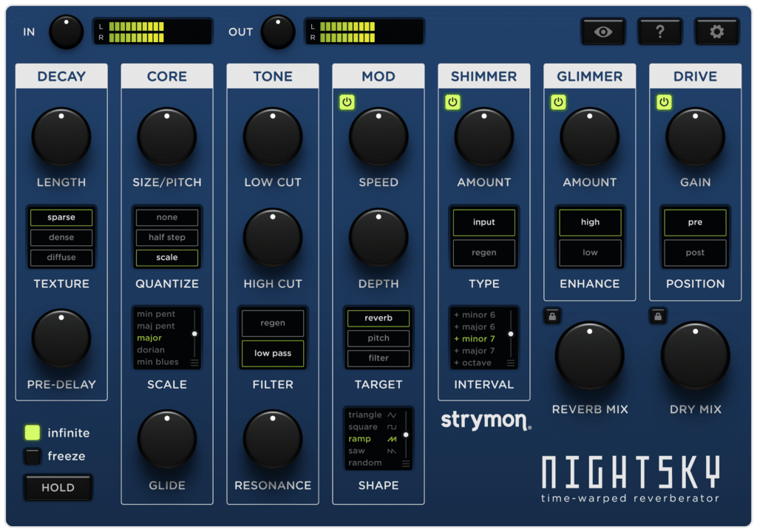
Task: Open the help panel via question mark icon
Action: tap(659, 31)
